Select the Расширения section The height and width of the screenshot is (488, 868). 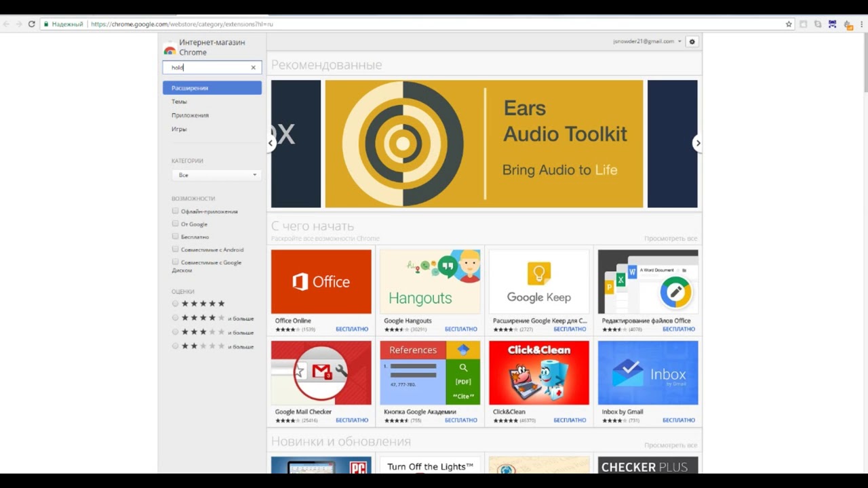click(x=212, y=88)
